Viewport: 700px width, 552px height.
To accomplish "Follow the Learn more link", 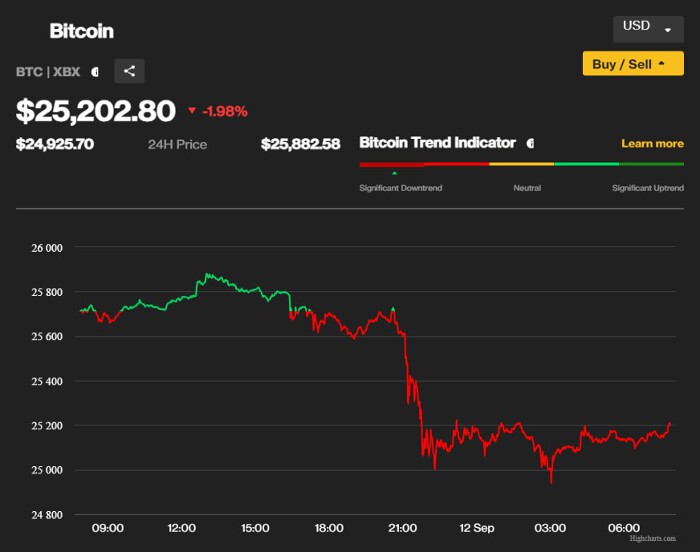I will (x=652, y=143).
